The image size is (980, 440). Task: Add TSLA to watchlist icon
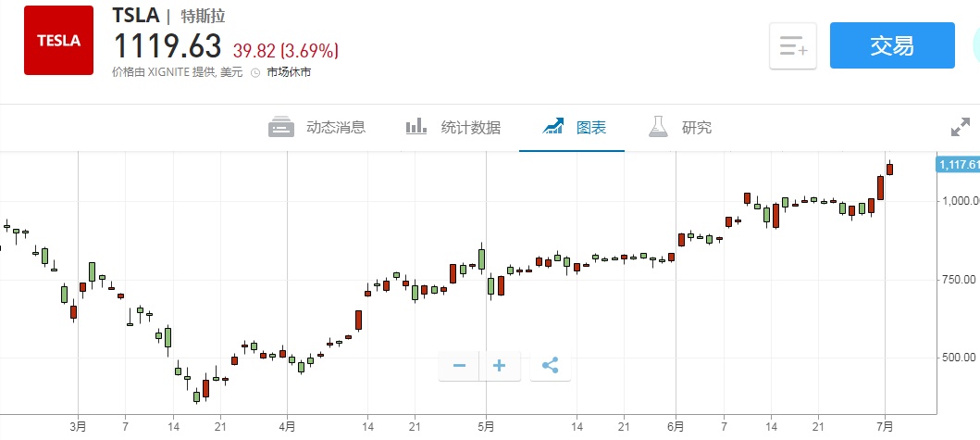coord(793,45)
